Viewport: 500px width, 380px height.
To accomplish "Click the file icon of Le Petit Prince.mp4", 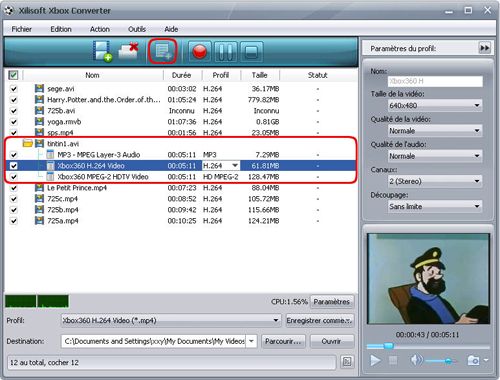I will 39,188.
